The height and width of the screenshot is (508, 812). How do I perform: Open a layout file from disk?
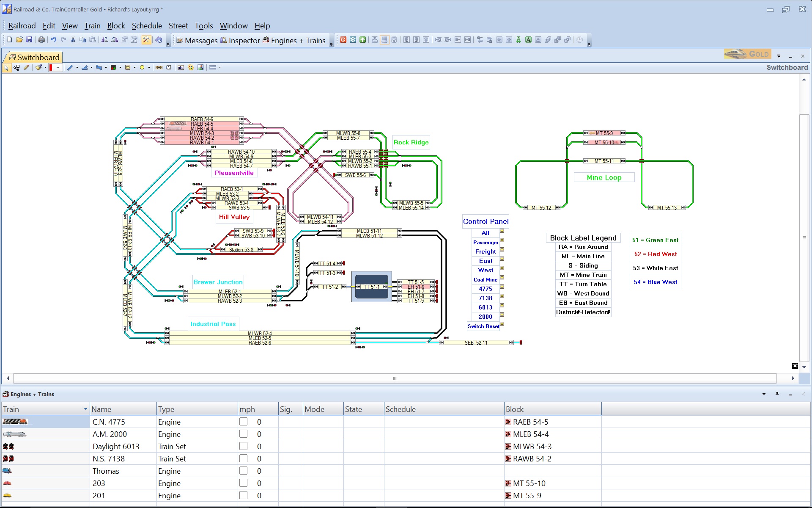19,40
